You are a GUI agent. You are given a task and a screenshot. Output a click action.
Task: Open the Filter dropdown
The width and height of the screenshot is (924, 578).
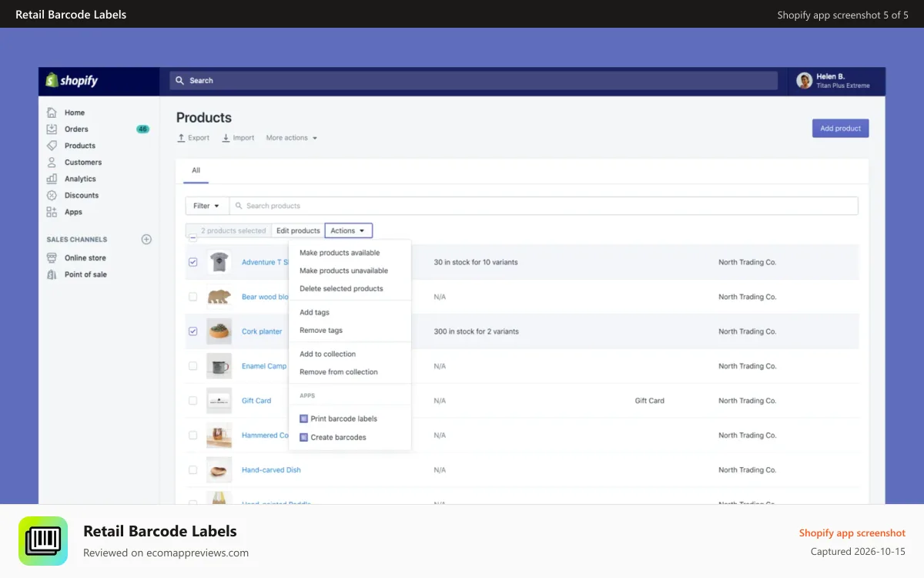207,206
